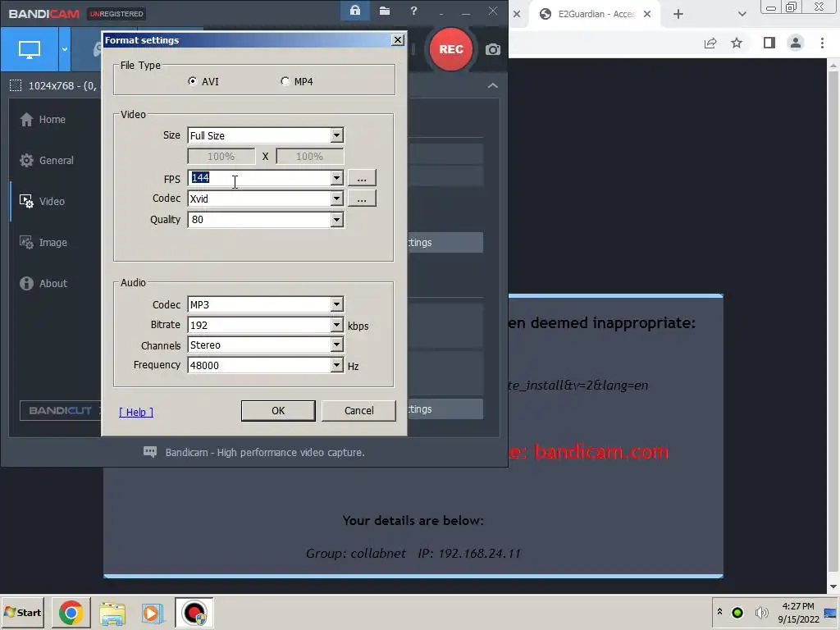The image size is (840, 630).
Task: Open Chrome from the taskbar
Action: pyautogui.click(x=71, y=613)
